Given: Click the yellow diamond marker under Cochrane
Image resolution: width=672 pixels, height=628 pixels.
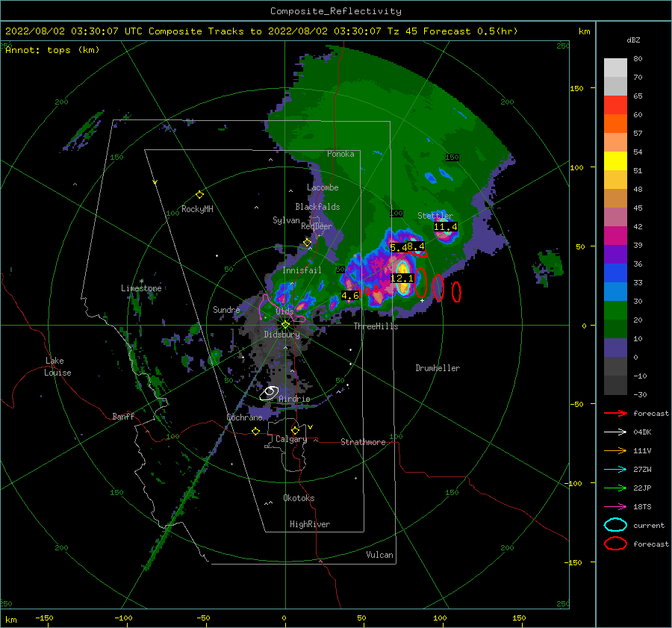Looking at the screenshot, I should point(255,431).
